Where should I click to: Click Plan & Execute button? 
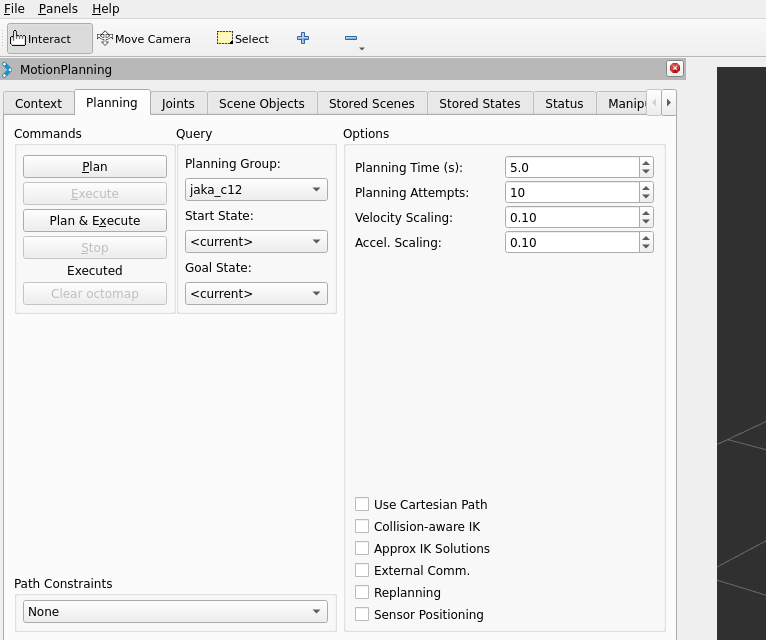(x=95, y=220)
